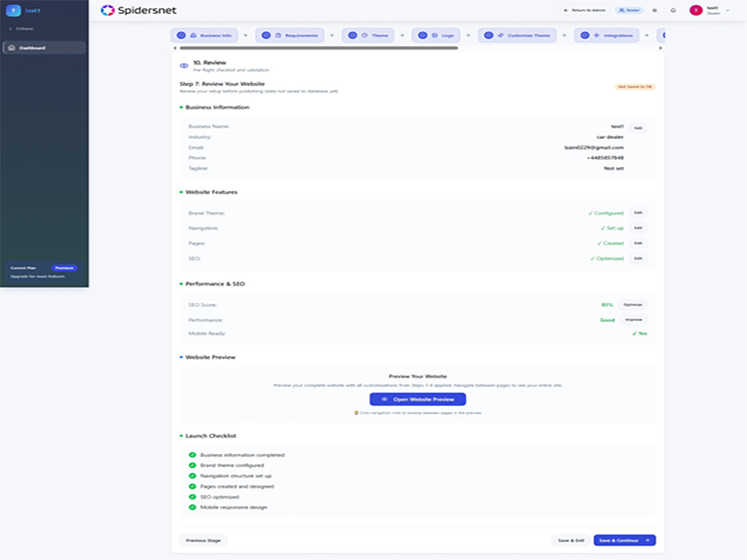This screenshot has width=747, height=560.
Task: Click check icon for Business information completed
Action: click(x=193, y=455)
